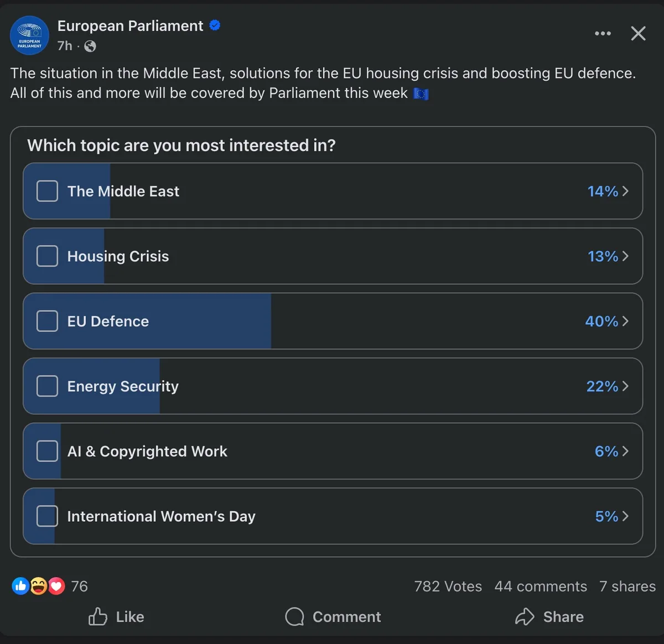Open the three-dot post options menu
This screenshot has width=664, height=644.
[603, 34]
